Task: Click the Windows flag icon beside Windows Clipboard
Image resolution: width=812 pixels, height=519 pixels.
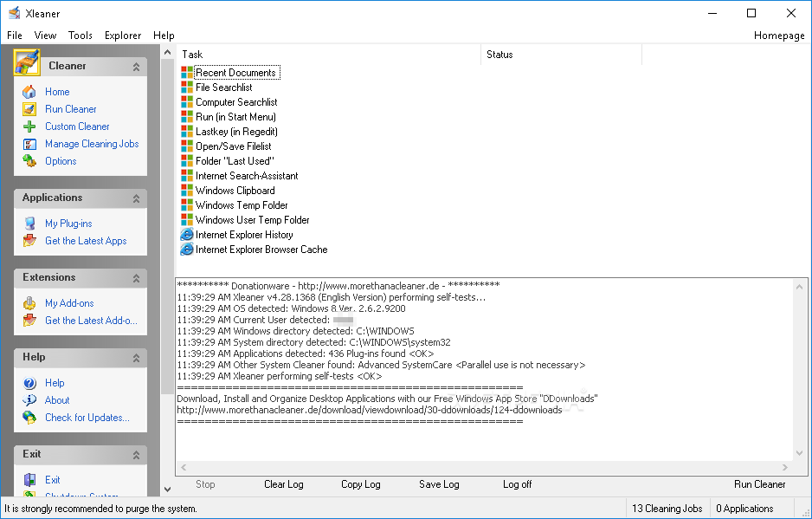Action: point(187,191)
